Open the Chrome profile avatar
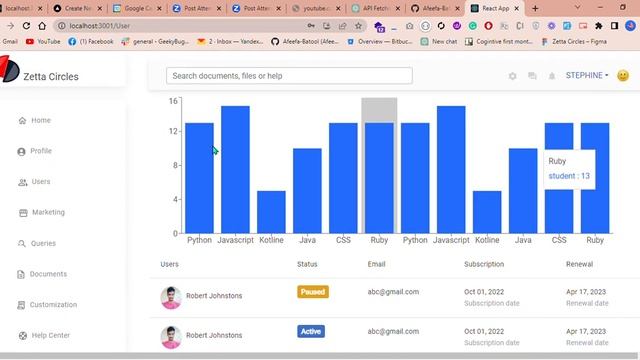 point(630,26)
